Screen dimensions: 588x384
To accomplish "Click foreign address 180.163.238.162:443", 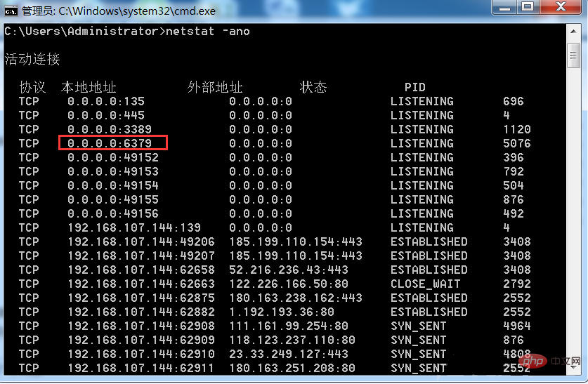I will pyautogui.click(x=296, y=298).
